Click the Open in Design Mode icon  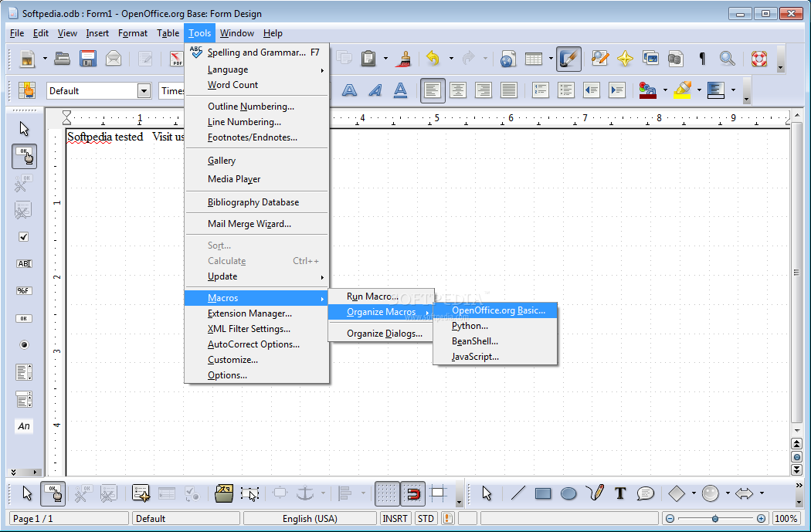click(224, 493)
